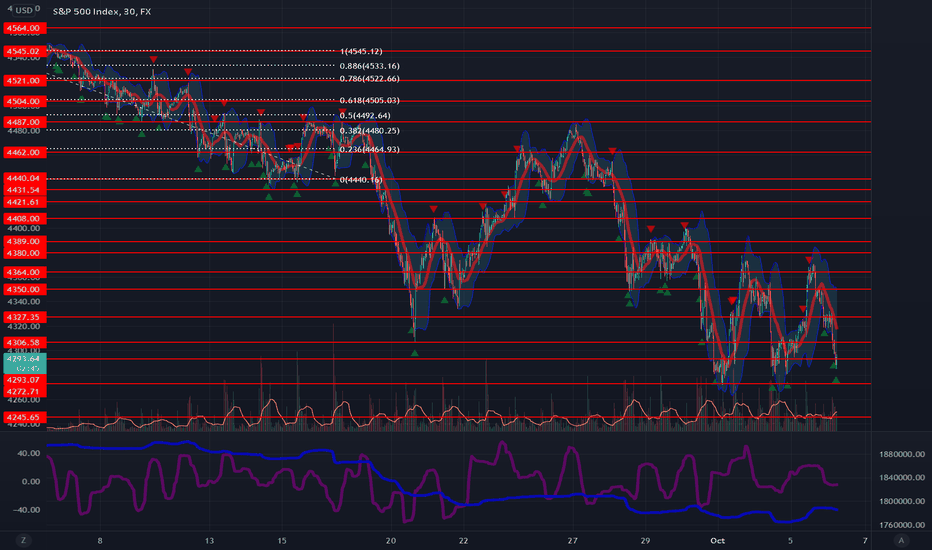The height and width of the screenshot is (550, 932).
Task: Click the teal current price label 4293.64
Action: [24, 363]
